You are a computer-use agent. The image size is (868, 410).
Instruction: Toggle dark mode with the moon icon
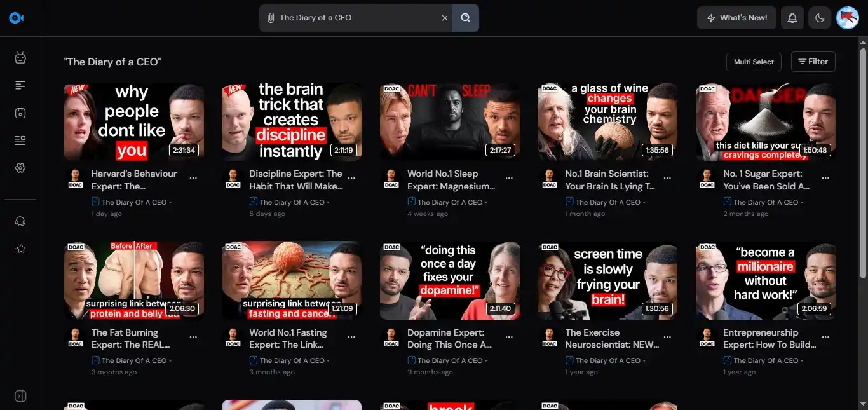[820, 18]
